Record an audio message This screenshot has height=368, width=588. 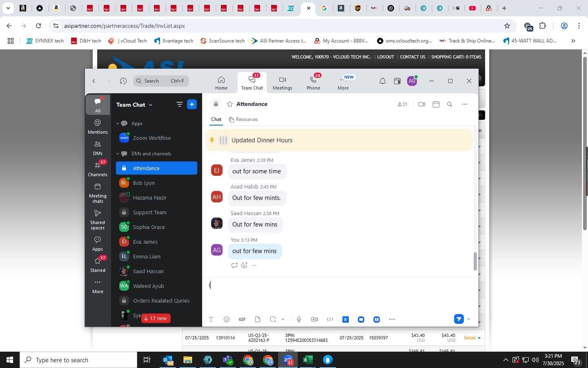coord(299,319)
